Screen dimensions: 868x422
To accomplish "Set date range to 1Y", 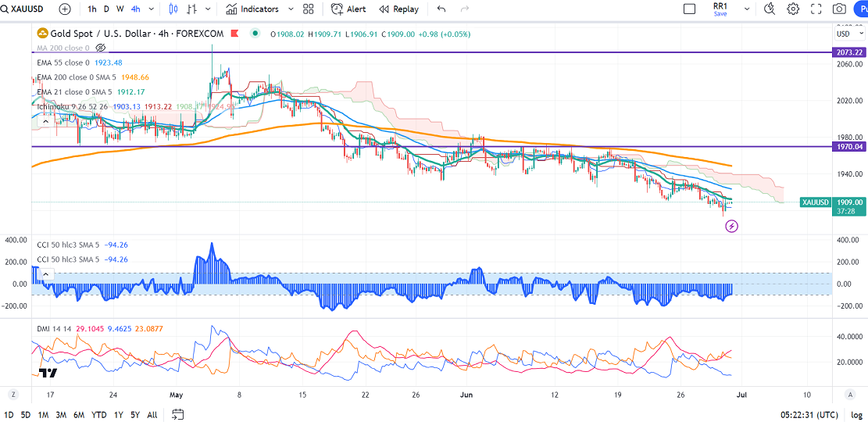I will tap(119, 414).
